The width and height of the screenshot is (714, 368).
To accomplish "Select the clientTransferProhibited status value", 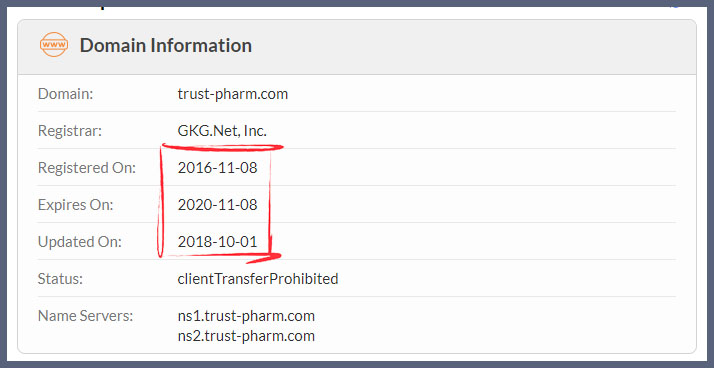I will [x=258, y=278].
